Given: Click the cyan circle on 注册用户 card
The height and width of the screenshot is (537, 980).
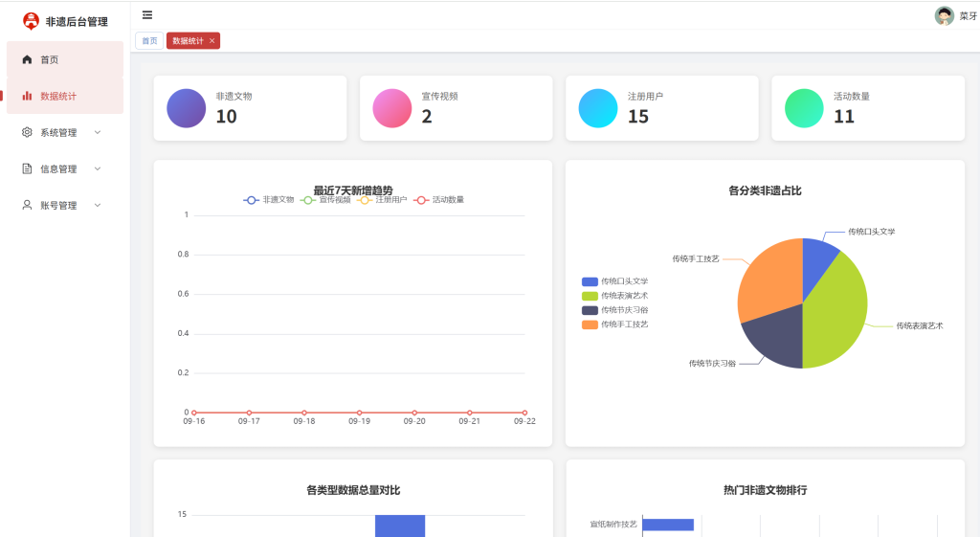Looking at the screenshot, I should [x=598, y=108].
